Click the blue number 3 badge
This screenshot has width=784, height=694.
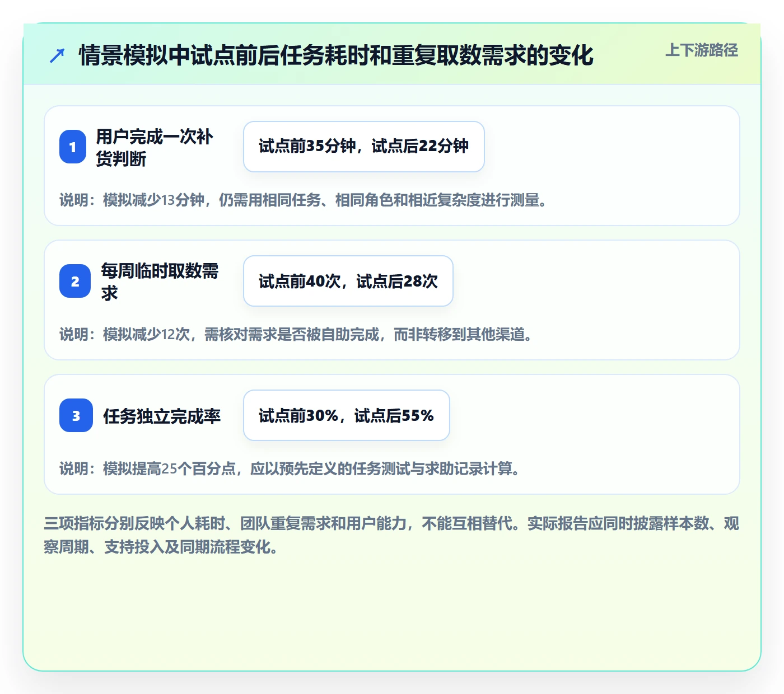tap(76, 415)
